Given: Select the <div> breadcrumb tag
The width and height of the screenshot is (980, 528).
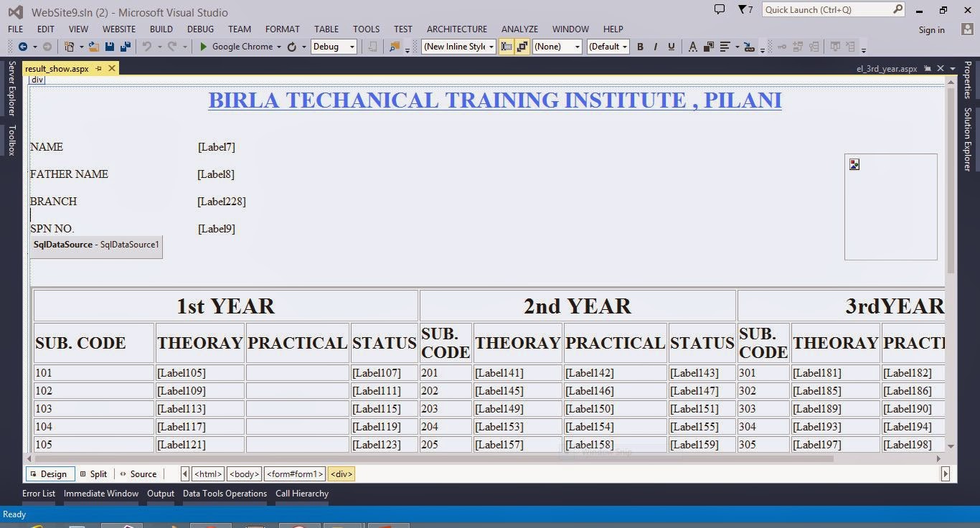Looking at the screenshot, I should [x=341, y=474].
